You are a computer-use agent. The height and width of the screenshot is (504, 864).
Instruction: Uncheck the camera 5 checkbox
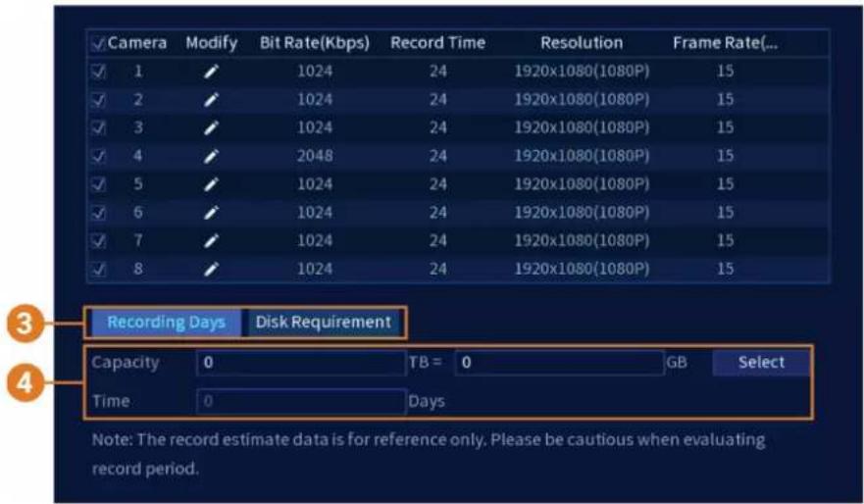(97, 184)
